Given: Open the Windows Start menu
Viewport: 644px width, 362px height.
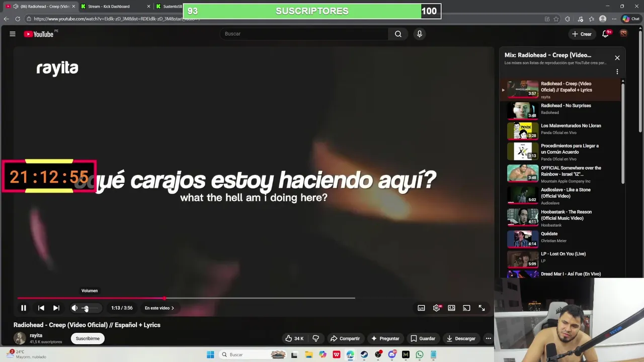Looking at the screenshot, I should [210, 354].
